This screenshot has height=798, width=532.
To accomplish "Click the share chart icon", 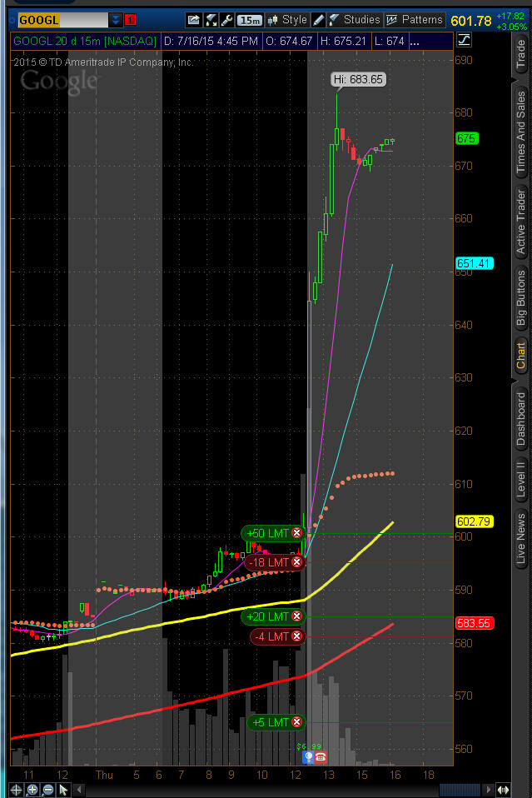I will [x=194, y=20].
